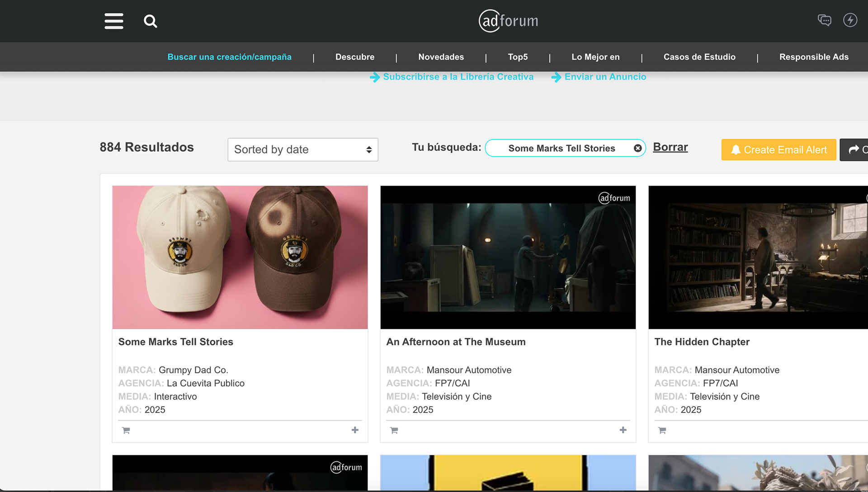868x492 pixels.
Task: Click the lightning bolt icon
Action: coord(850,20)
